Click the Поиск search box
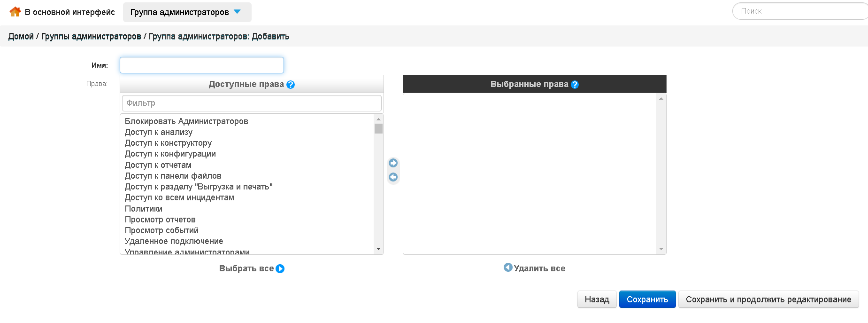The image size is (868, 323). [800, 11]
